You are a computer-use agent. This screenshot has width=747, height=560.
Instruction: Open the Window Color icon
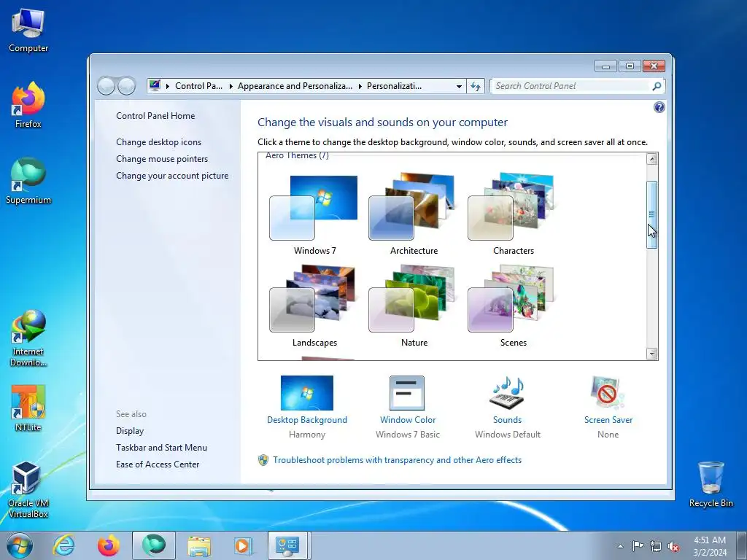407,393
